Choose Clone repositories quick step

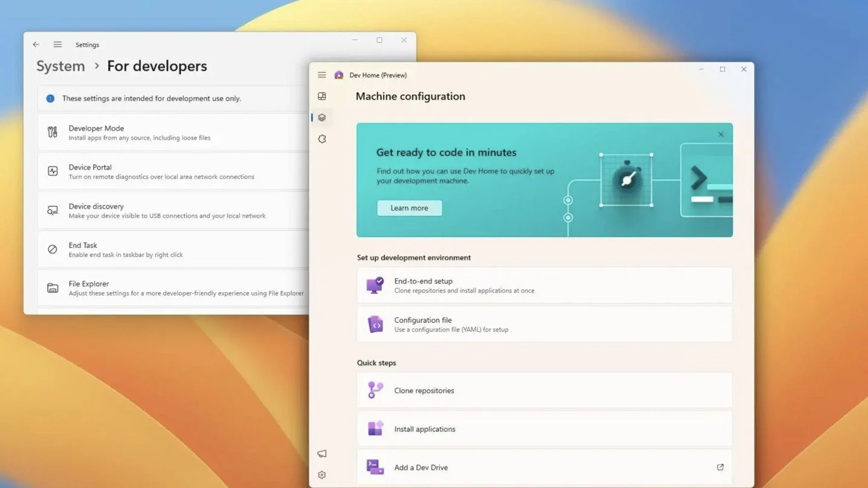(x=544, y=390)
